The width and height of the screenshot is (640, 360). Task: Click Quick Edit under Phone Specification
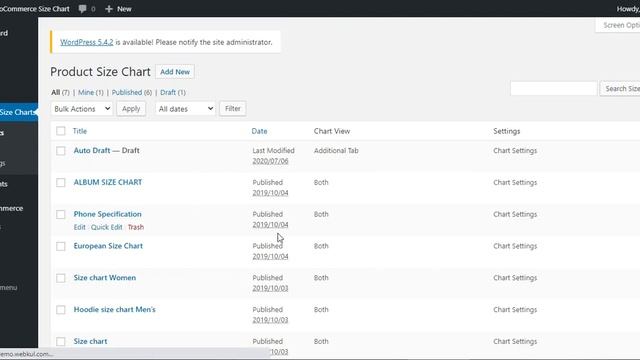tap(107, 227)
